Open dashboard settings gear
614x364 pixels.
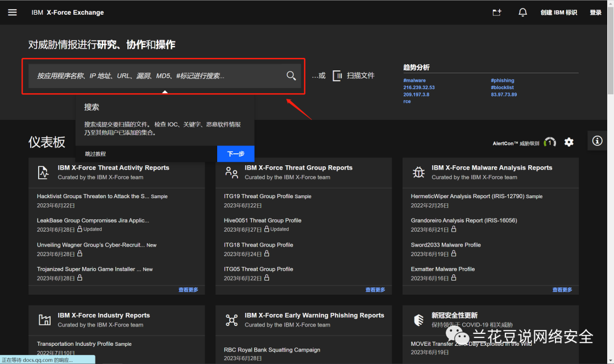[569, 143]
